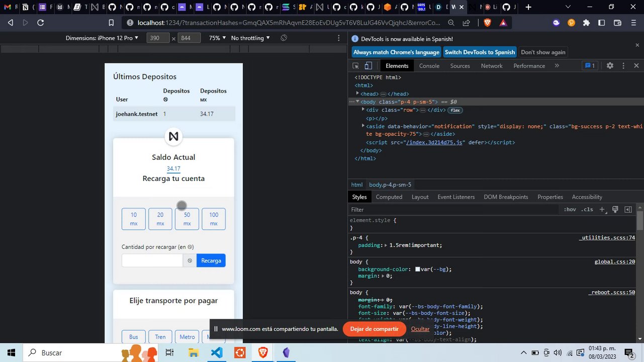
Task: Click the rotate device icon in device toolbar
Action: coord(284,38)
